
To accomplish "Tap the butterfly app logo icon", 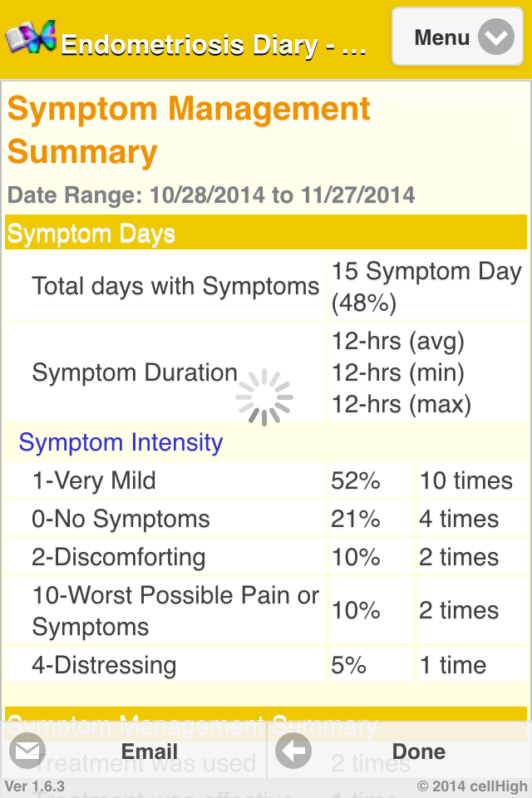I will pos(31,37).
